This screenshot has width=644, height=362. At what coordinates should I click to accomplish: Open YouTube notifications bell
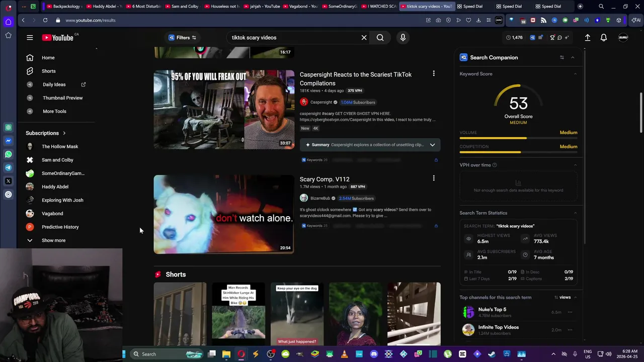[604, 38]
